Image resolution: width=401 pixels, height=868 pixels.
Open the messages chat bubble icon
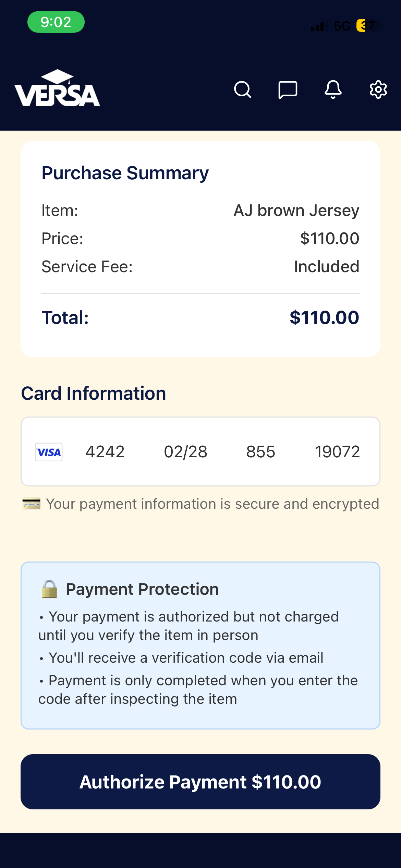pos(288,90)
